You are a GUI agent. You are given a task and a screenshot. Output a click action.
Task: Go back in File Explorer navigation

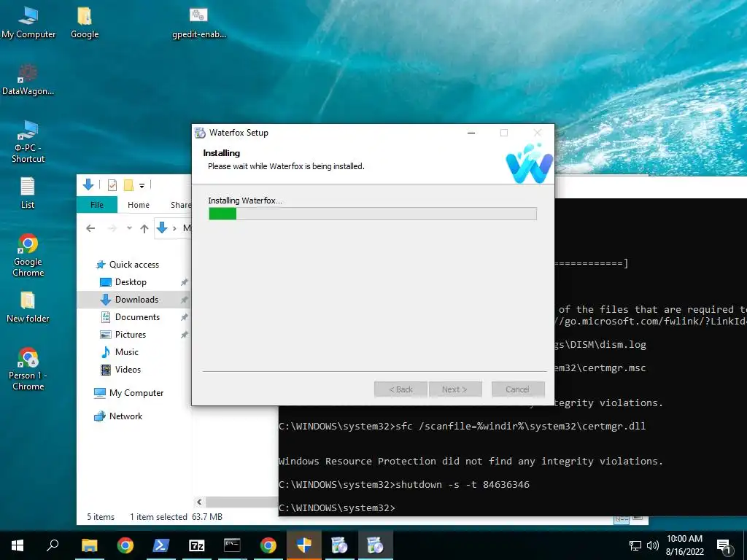[90, 228]
